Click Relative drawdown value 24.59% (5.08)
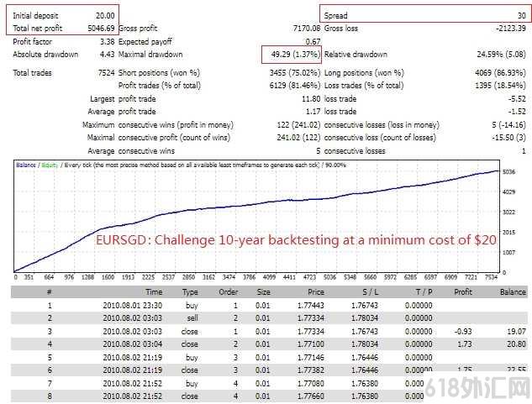This screenshot has width=532, height=404. [x=502, y=55]
